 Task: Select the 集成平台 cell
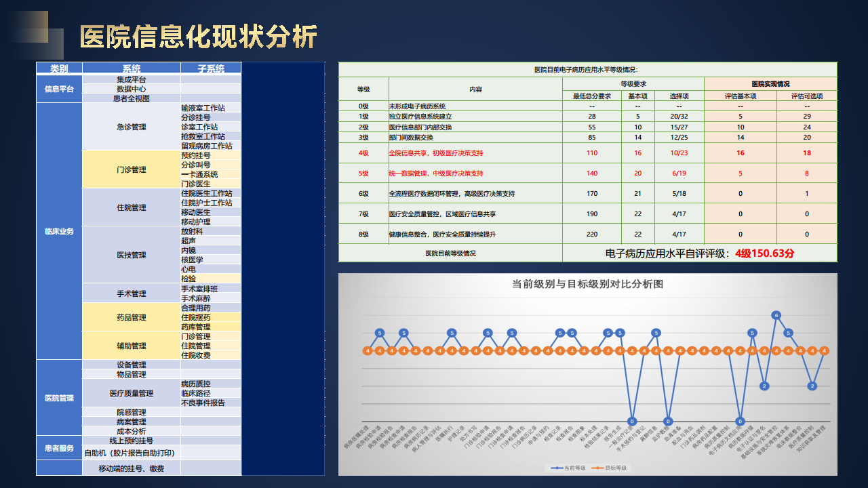point(132,79)
